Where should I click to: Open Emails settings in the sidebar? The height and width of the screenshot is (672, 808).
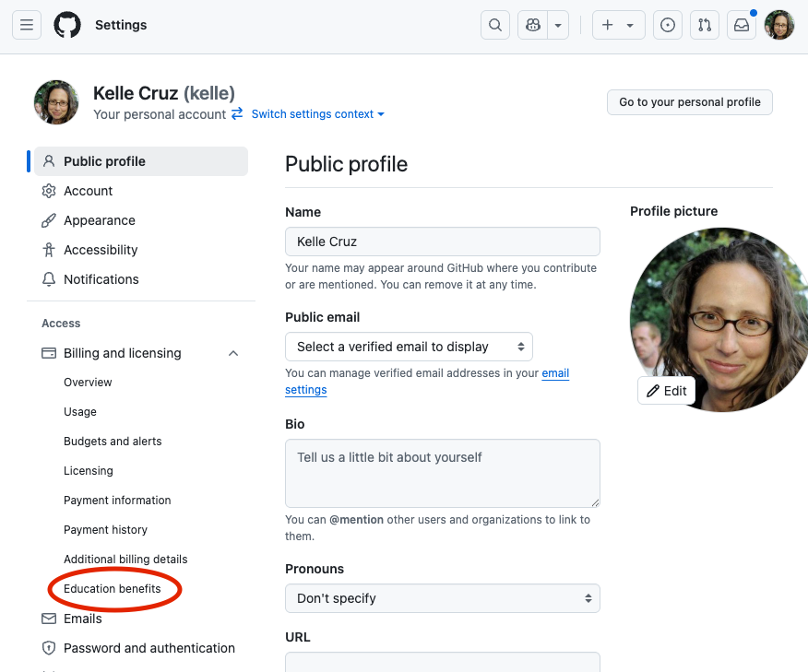141,619
